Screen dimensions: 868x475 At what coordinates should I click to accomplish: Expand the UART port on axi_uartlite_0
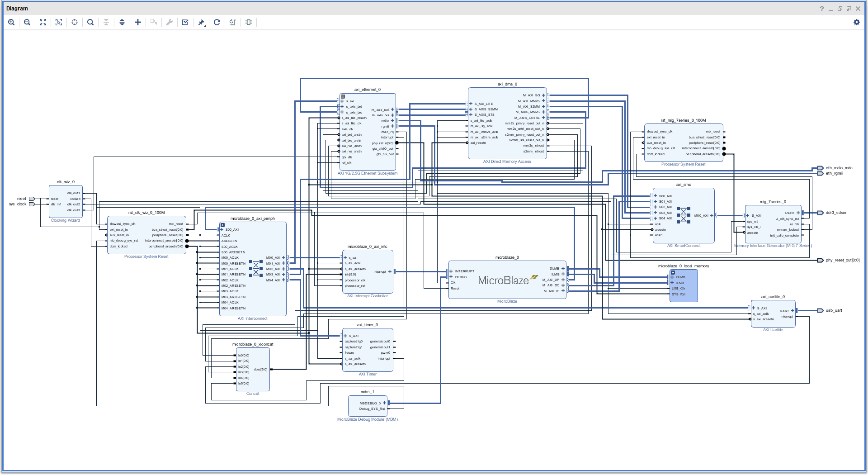[793, 311]
